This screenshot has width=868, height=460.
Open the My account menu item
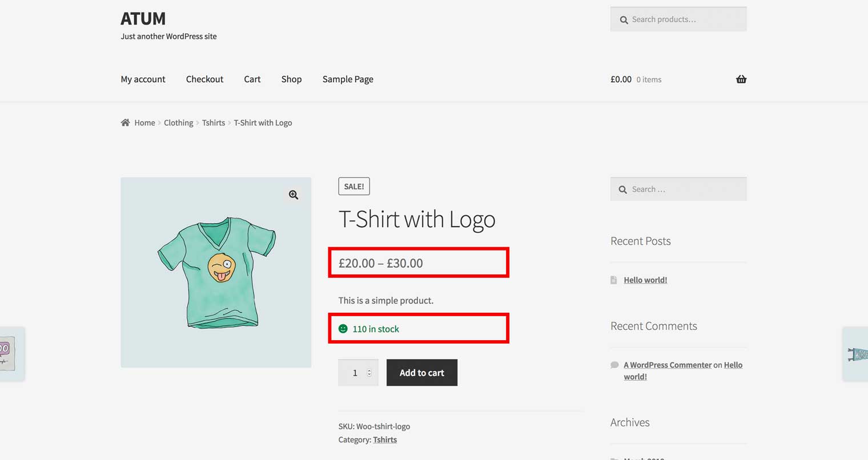pyautogui.click(x=143, y=79)
